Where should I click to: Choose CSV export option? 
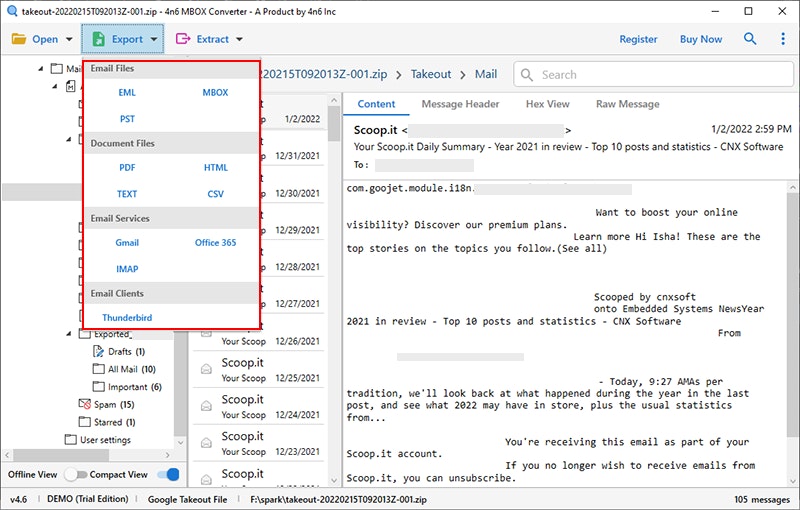click(215, 194)
